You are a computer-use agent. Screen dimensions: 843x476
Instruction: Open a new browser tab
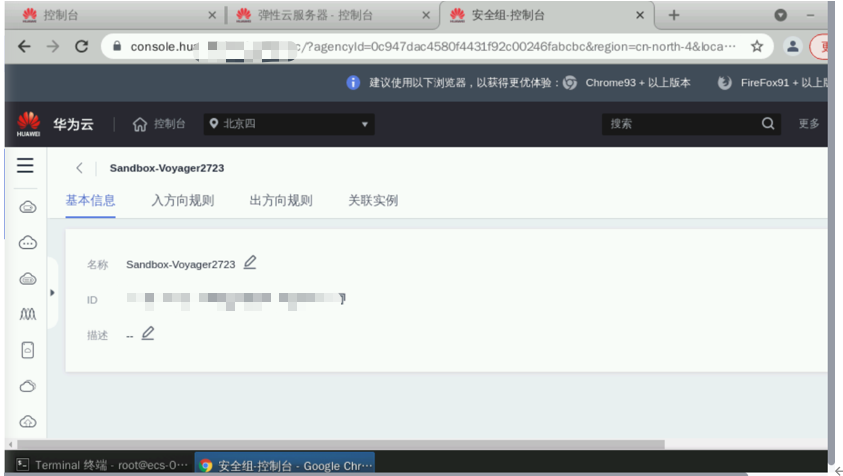tap(674, 15)
